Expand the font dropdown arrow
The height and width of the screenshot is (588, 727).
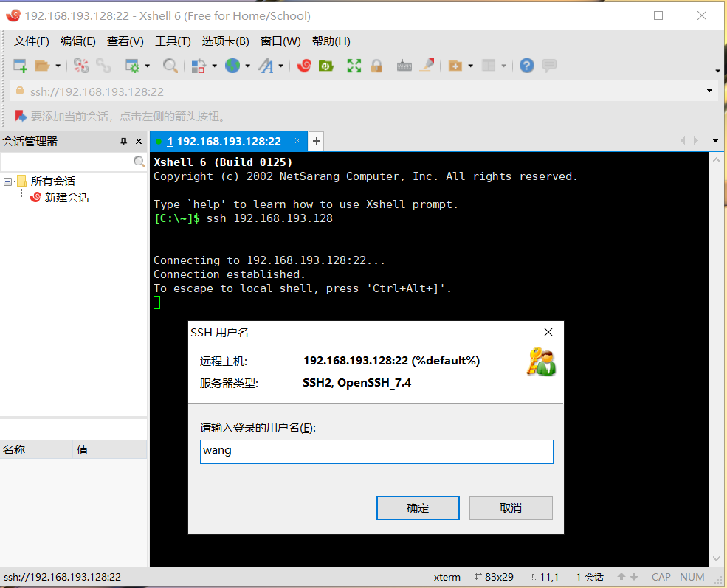[x=281, y=66]
